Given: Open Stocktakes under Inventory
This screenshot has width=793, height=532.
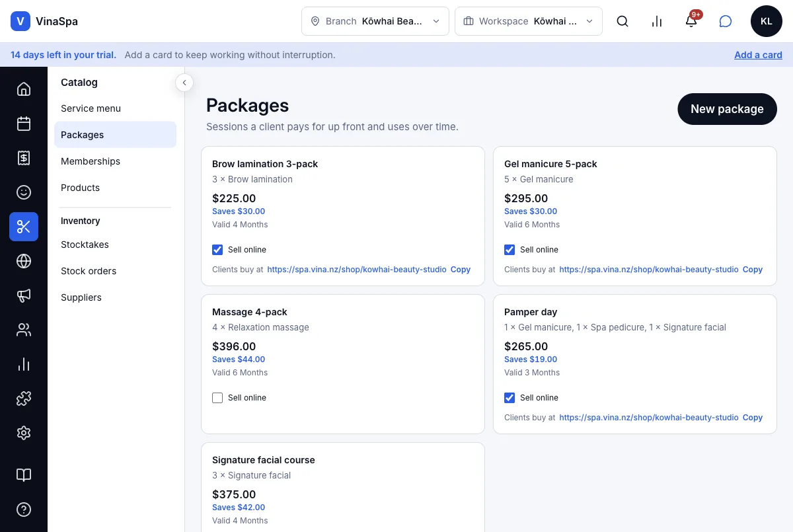Looking at the screenshot, I should pyautogui.click(x=115, y=245).
